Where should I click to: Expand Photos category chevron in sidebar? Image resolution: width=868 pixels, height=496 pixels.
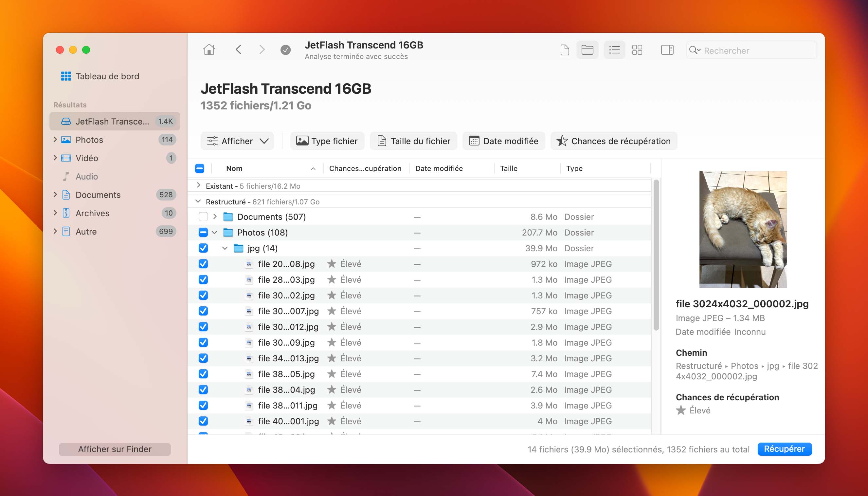(55, 140)
